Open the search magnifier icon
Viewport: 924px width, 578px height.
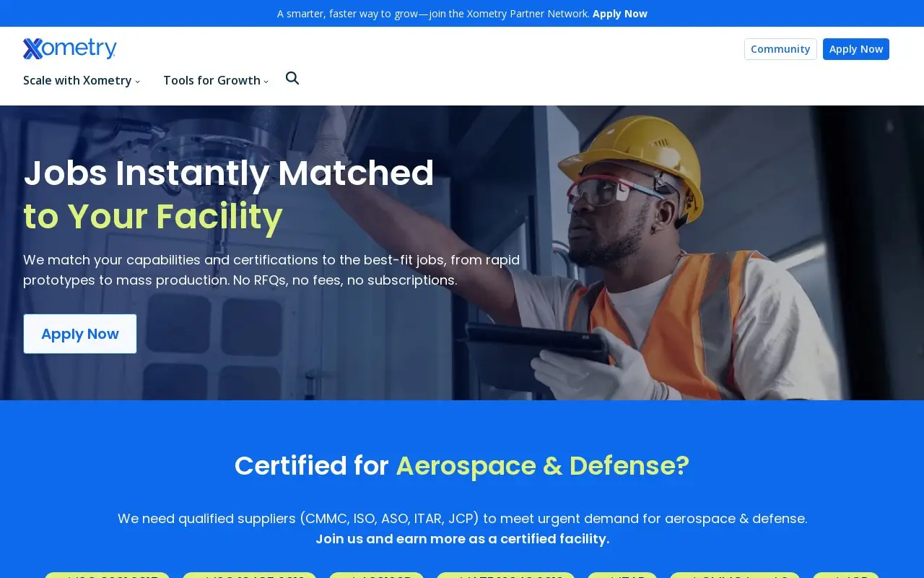pos(292,78)
